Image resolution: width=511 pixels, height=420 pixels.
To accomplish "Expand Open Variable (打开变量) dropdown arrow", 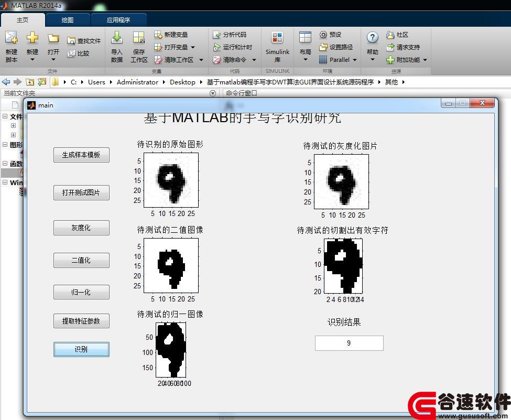I will point(193,47).
